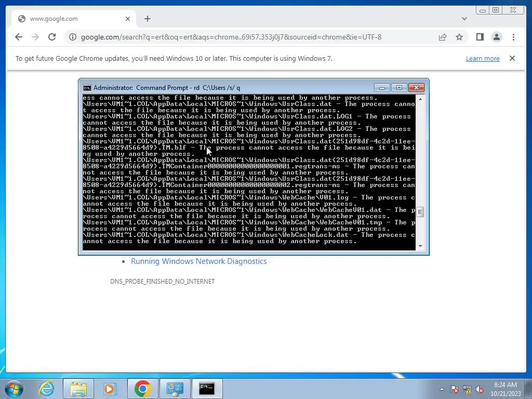Switch to Command Prompt taskbar button
The image size is (532, 399).
pyautogui.click(x=207, y=389)
